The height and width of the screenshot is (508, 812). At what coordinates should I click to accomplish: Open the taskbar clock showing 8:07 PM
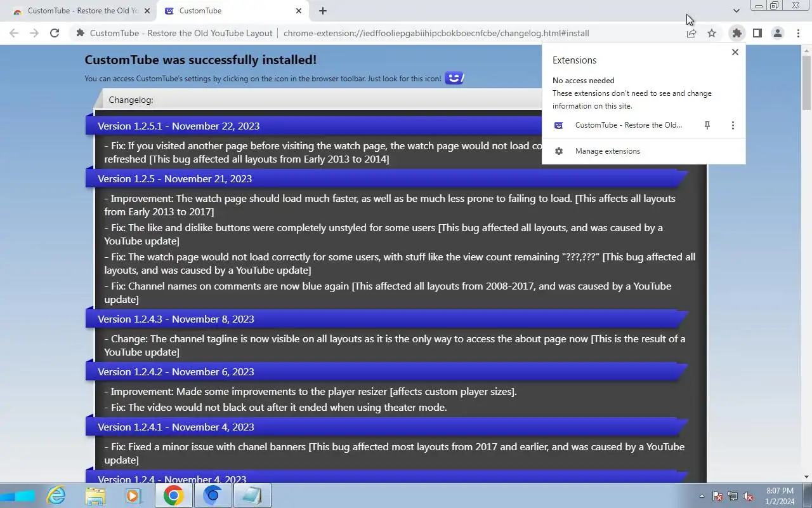(780, 496)
